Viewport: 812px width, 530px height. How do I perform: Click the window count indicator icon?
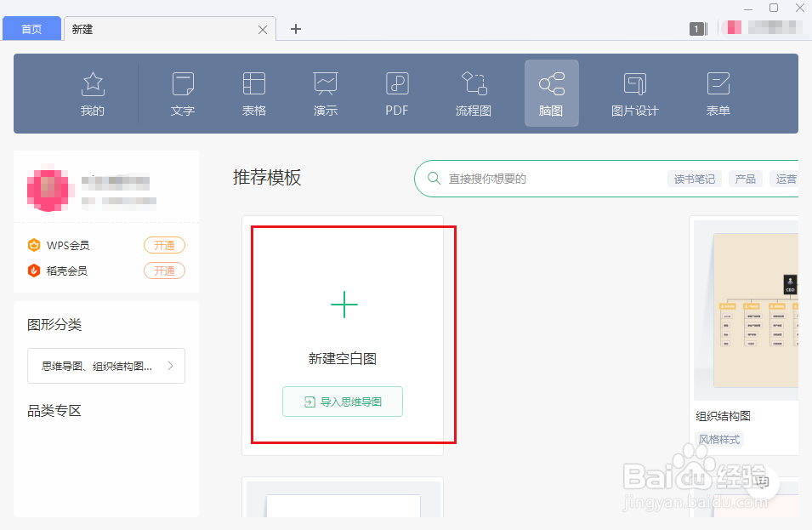point(698,29)
